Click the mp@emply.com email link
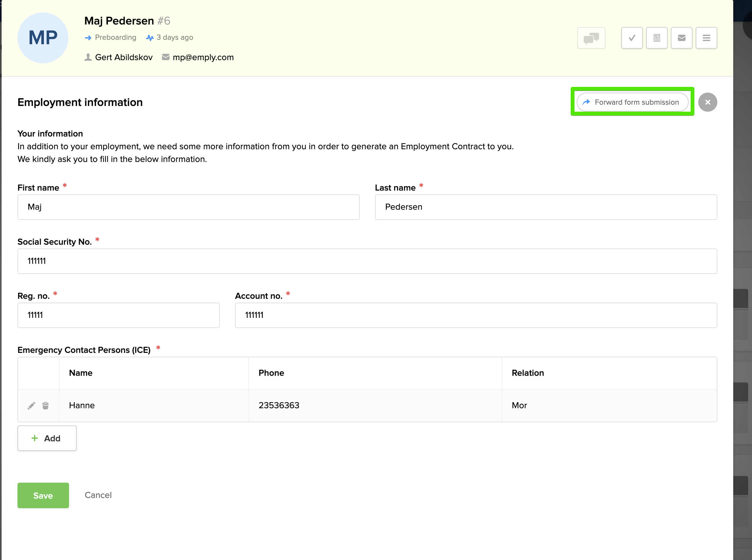The width and height of the screenshot is (752, 560). (203, 57)
